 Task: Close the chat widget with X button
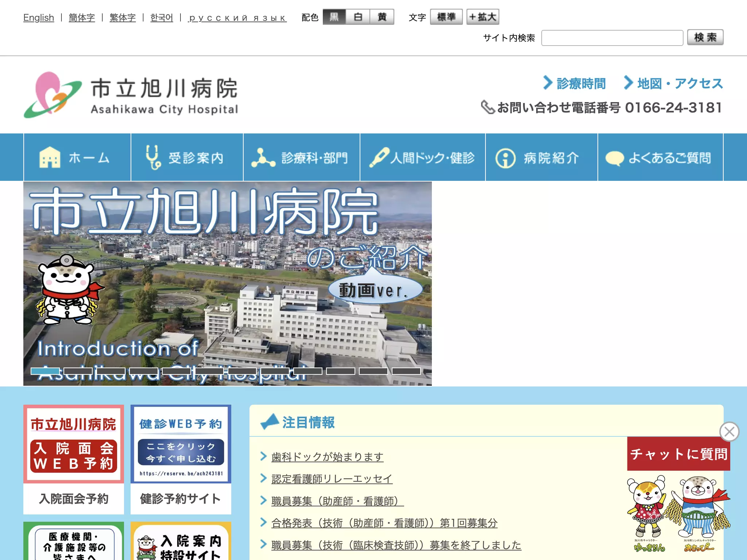pyautogui.click(x=729, y=432)
